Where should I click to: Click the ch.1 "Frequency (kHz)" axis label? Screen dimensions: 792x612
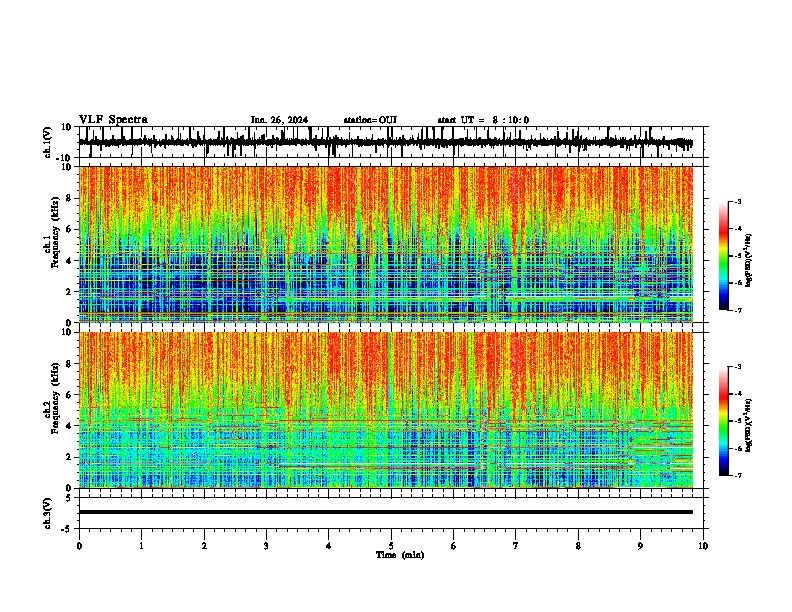(x=55, y=233)
